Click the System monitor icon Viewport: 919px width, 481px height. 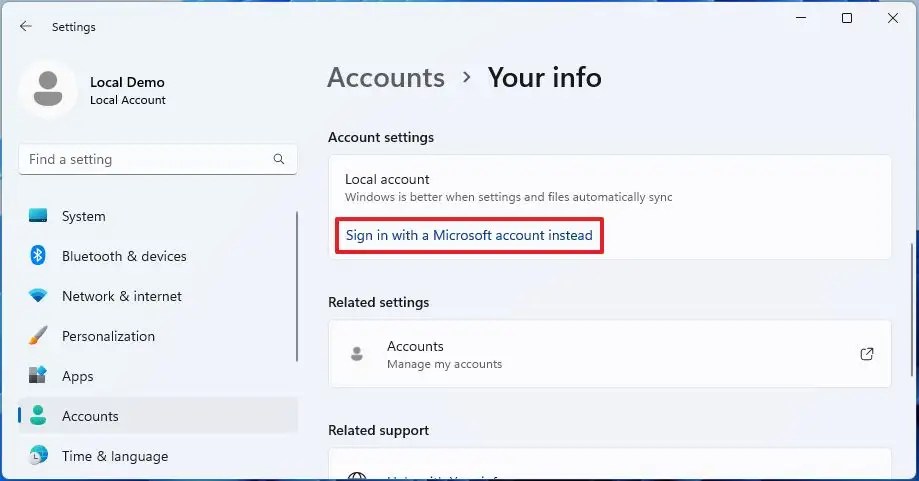38,216
